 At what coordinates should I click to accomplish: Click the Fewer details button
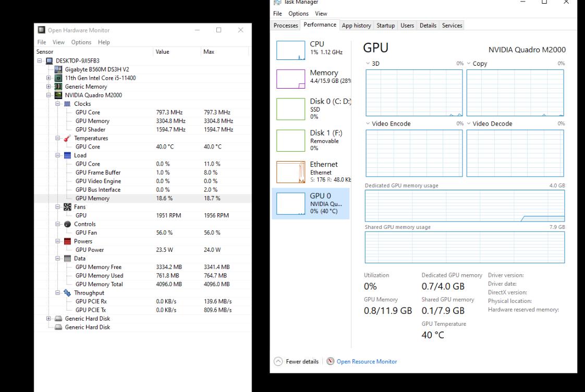click(x=296, y=361)
